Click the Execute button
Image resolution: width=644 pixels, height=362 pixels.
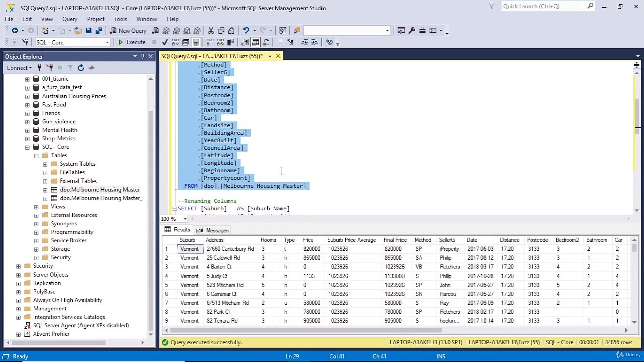132,42
